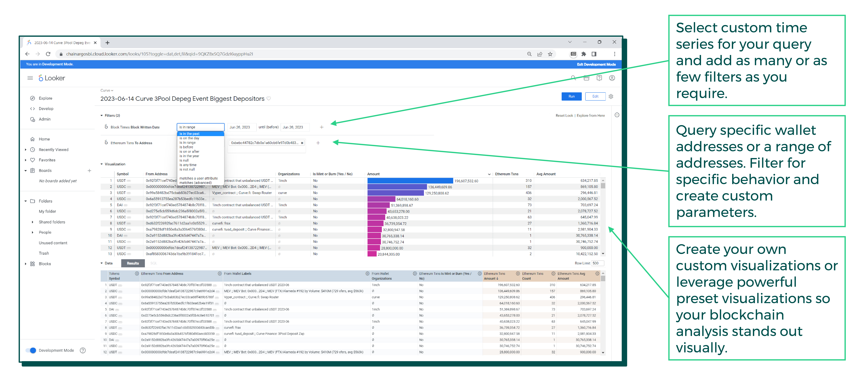The height and width of the screenshot is (381, 868).
Task: Open Unused content in sidebar
Action: [53, 243]
